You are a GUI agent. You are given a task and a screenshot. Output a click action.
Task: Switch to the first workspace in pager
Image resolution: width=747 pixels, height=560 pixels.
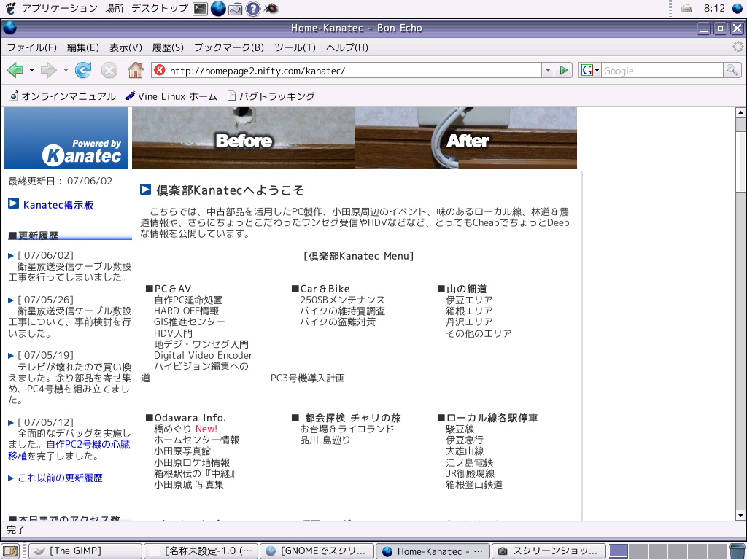click(x=619, y=551)
